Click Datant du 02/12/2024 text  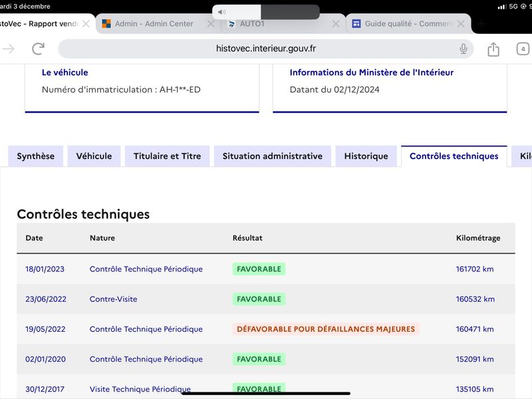[334, 90]
